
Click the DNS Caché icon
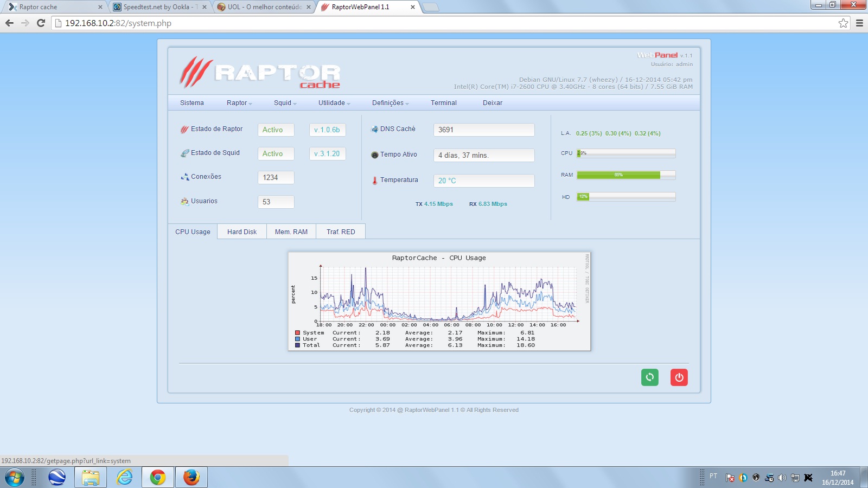(x=374, y=129)
